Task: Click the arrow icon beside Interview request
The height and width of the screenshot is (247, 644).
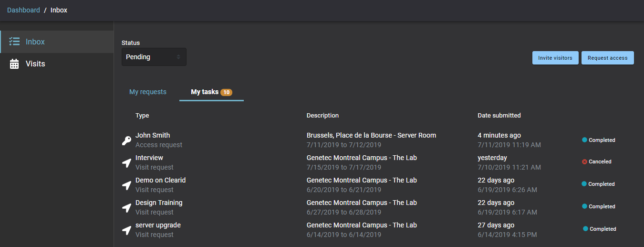Action: tap(126, 163)
